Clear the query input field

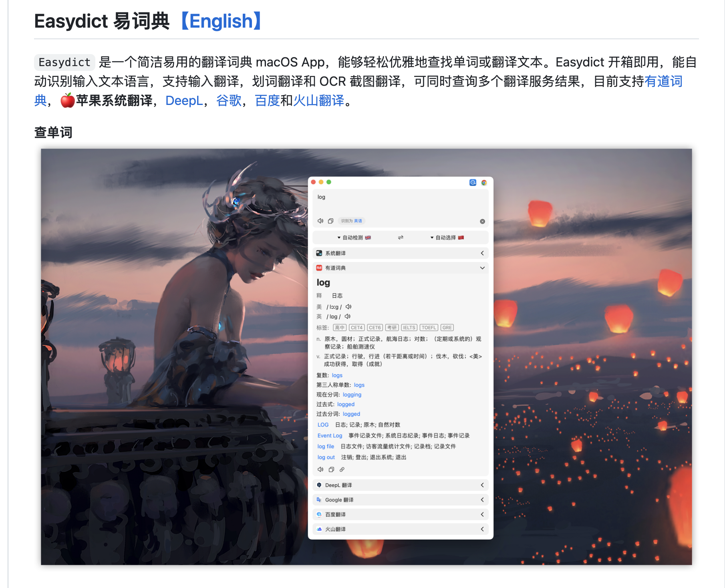482,222
